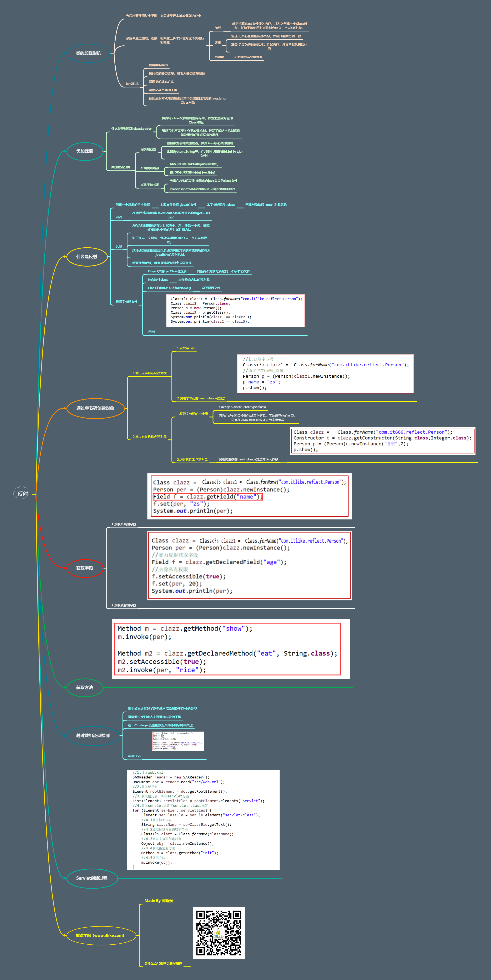Image resolution: width=491 pixels, height=980 pixels.
Task: Click the QR code image
Action: coord(219,933)
